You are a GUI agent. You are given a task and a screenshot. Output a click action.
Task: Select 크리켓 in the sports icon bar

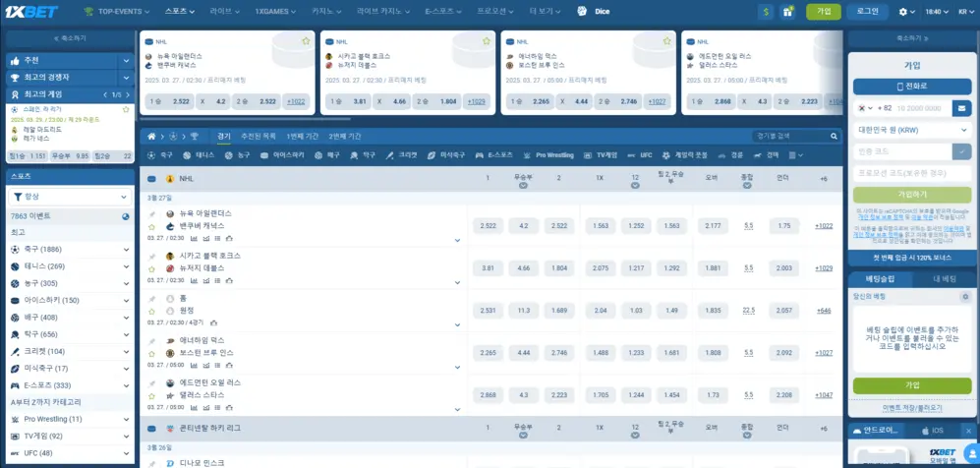(401, 155)
